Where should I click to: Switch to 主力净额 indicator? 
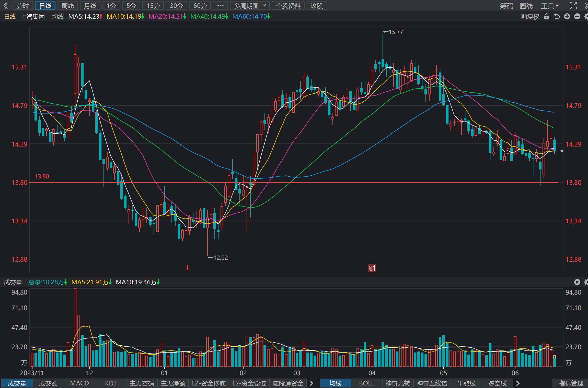tap(173, 383)
